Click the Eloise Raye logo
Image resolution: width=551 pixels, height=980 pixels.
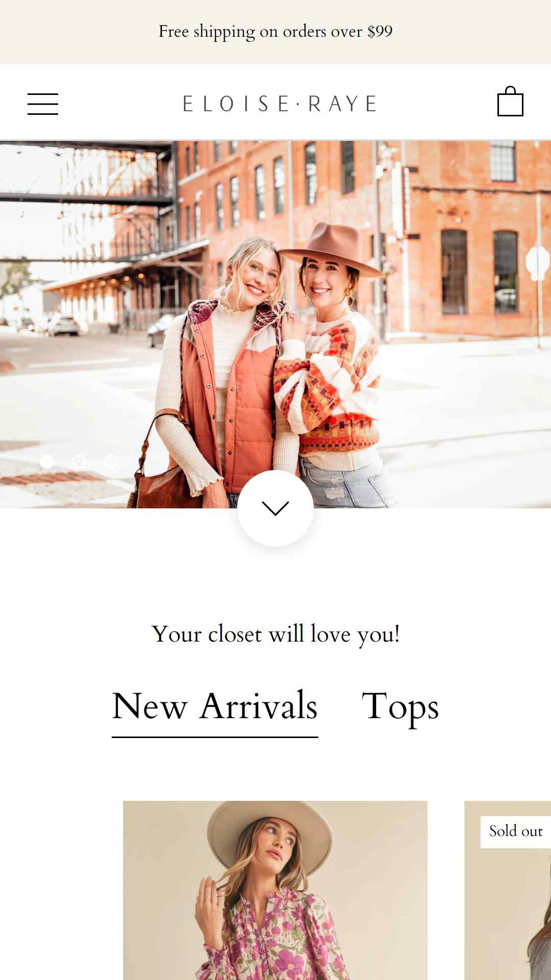click(280, 104)
